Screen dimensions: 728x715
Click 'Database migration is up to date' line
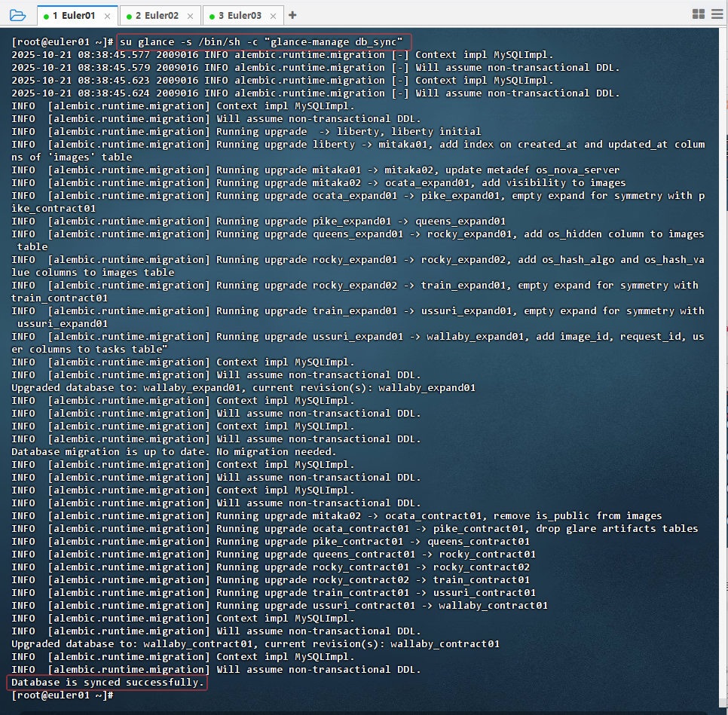point(173,452)
